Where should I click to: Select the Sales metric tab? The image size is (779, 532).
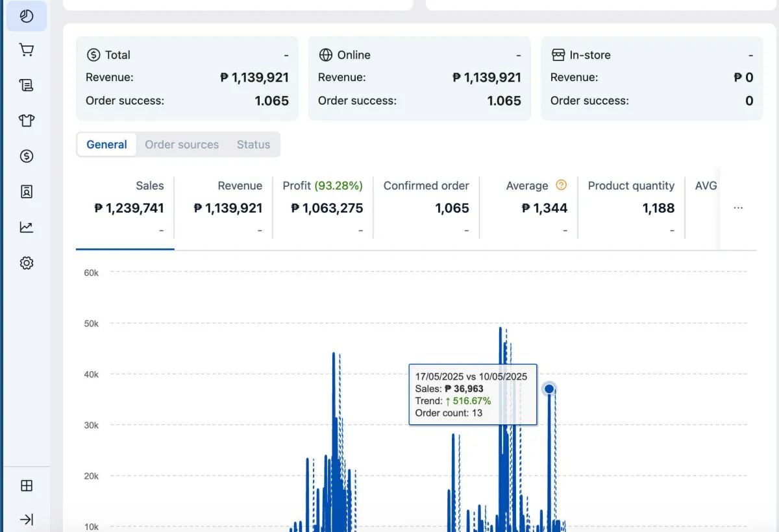pyautogui.click(x=125, y=208)
